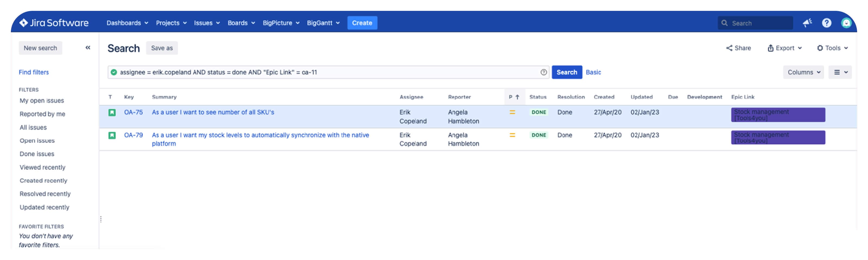Click into the JQL query input field
This screenshot has height=260, width=868.
click(x=328, y=72)
